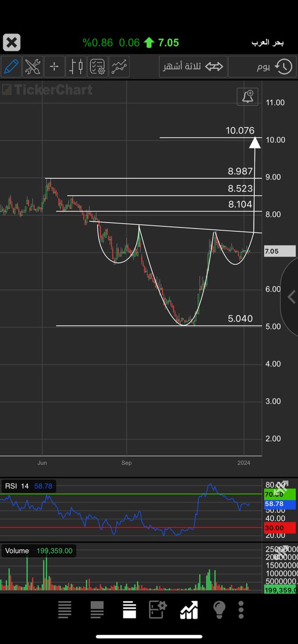This screenshot has height=644, width=298.
Task: Open the checklist settings icon
Action: coord(98,67)
